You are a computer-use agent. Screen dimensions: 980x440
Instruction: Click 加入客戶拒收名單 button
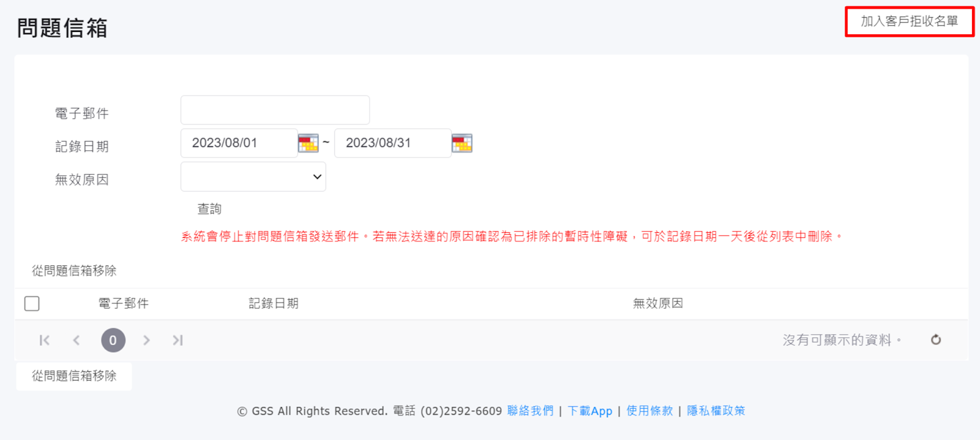pos(909,21)
